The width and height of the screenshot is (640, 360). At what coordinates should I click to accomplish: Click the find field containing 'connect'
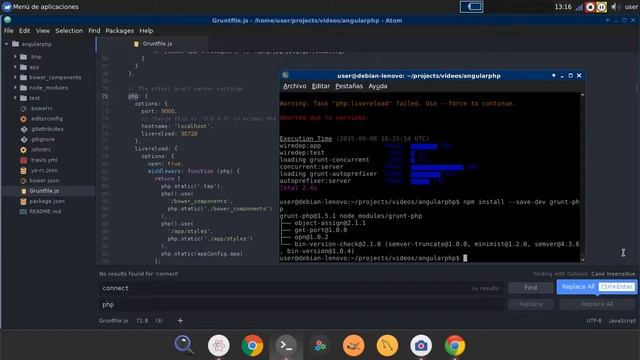[300, 288]
